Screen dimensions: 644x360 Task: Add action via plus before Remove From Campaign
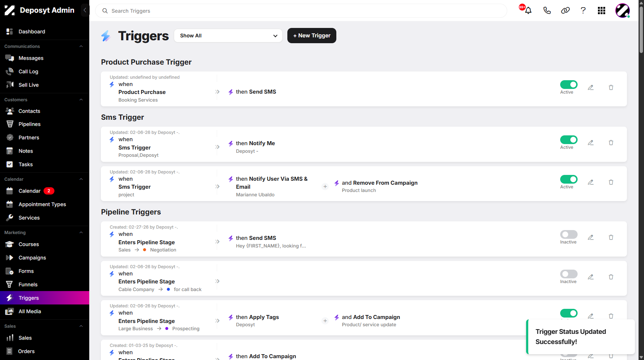coord(325,187)
